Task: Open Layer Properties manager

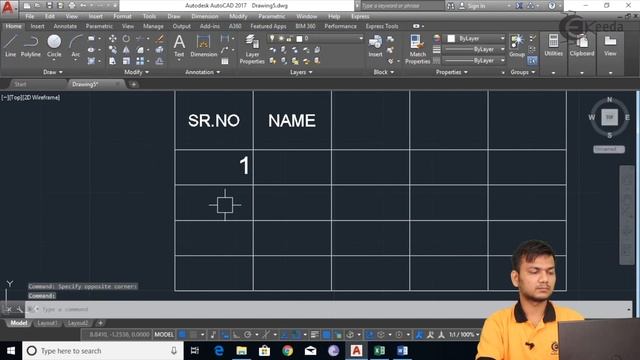Action: [252, 49]
